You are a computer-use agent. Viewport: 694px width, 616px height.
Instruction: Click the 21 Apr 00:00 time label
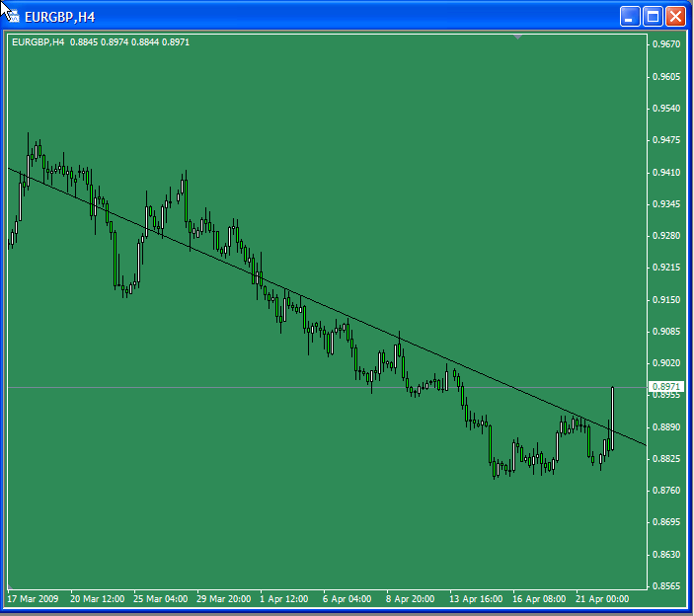602,599
